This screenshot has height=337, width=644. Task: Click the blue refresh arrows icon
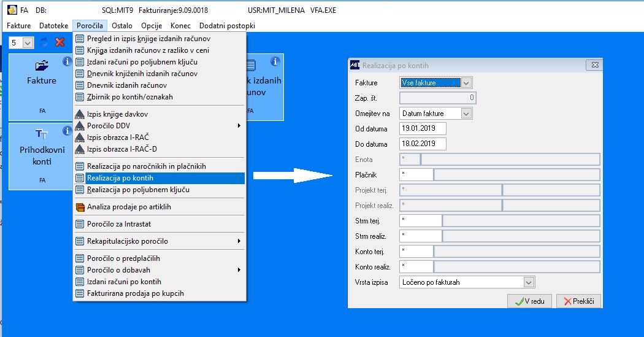click(x=44, y=42)
